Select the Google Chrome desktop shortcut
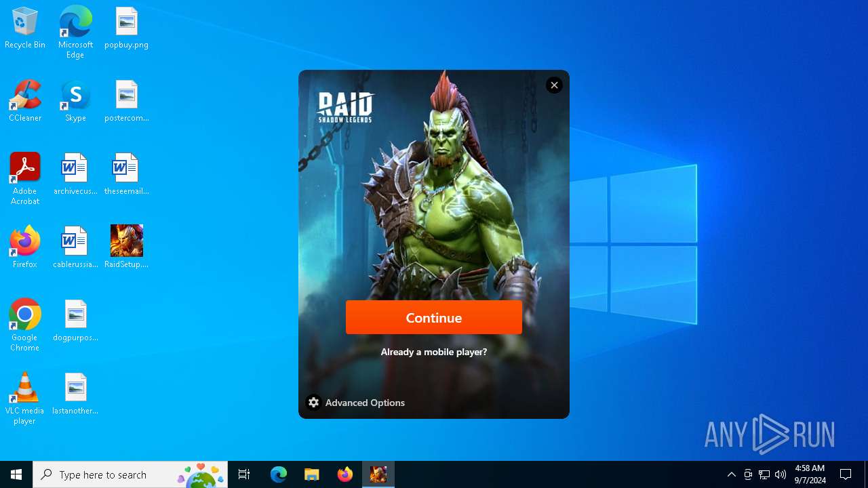 pos(25,325)
